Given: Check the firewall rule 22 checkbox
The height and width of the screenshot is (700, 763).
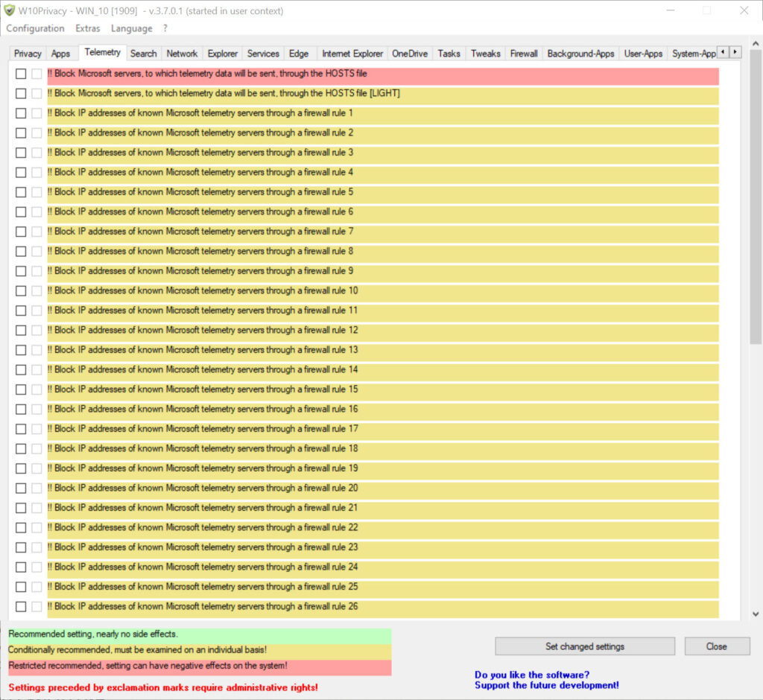Looking at the screenshot, I should pyautogui.click(x=21, y=528).
